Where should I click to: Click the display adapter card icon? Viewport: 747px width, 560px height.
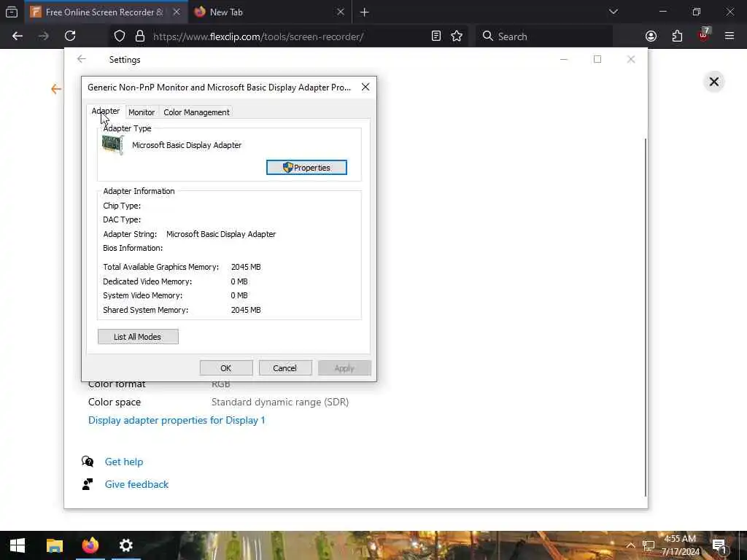click(x=113, y=144)
